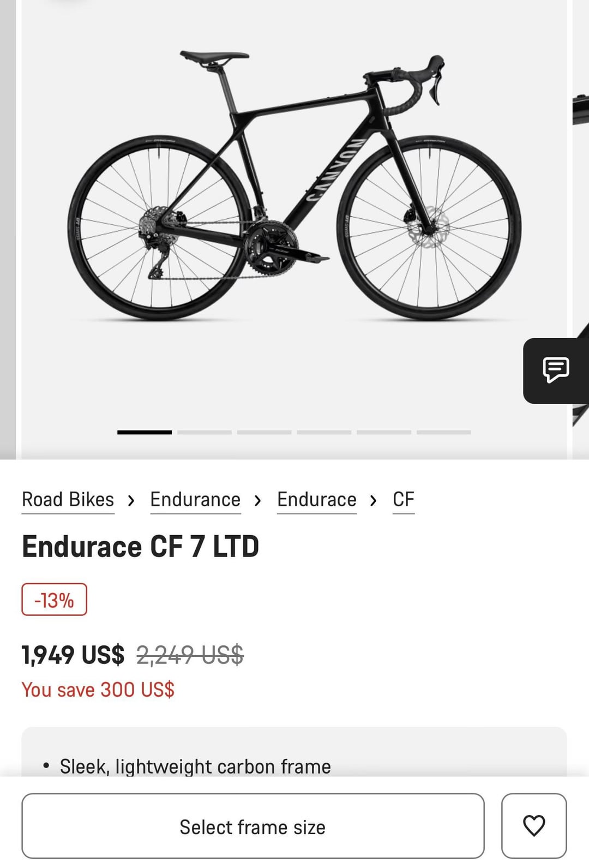Add bike to wishlist with heart icon
Viewport: 589px width, 868px height.
533,825
